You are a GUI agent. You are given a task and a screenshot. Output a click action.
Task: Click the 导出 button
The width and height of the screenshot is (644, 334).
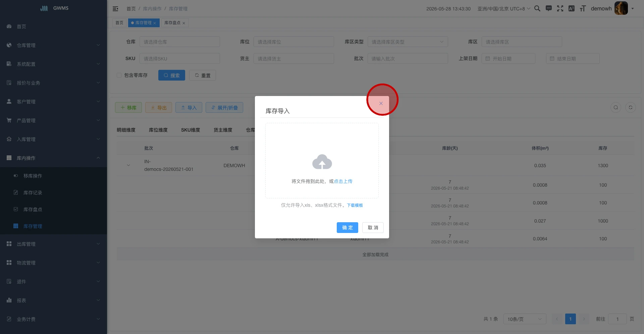[159, 107]
